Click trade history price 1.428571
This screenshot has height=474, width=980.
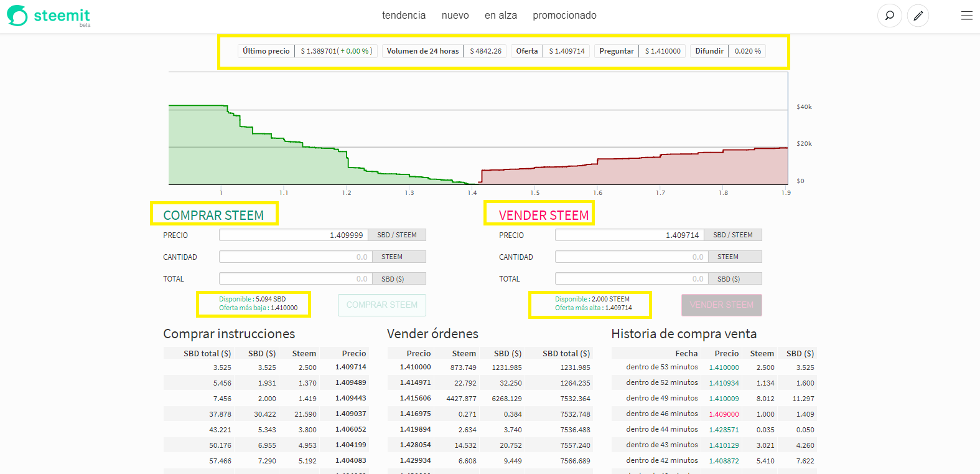[724, 430]
